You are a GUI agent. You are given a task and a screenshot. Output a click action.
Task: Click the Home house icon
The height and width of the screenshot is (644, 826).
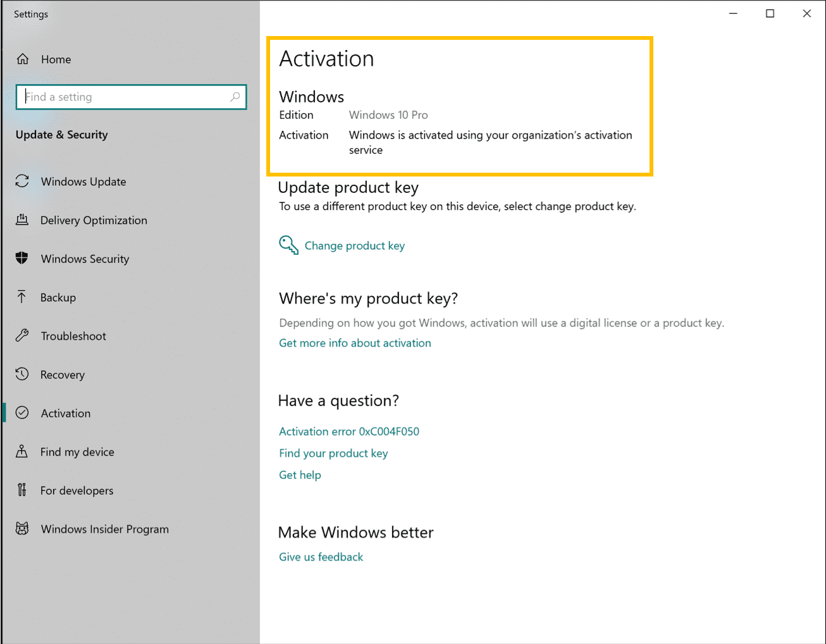click(23, 59)
